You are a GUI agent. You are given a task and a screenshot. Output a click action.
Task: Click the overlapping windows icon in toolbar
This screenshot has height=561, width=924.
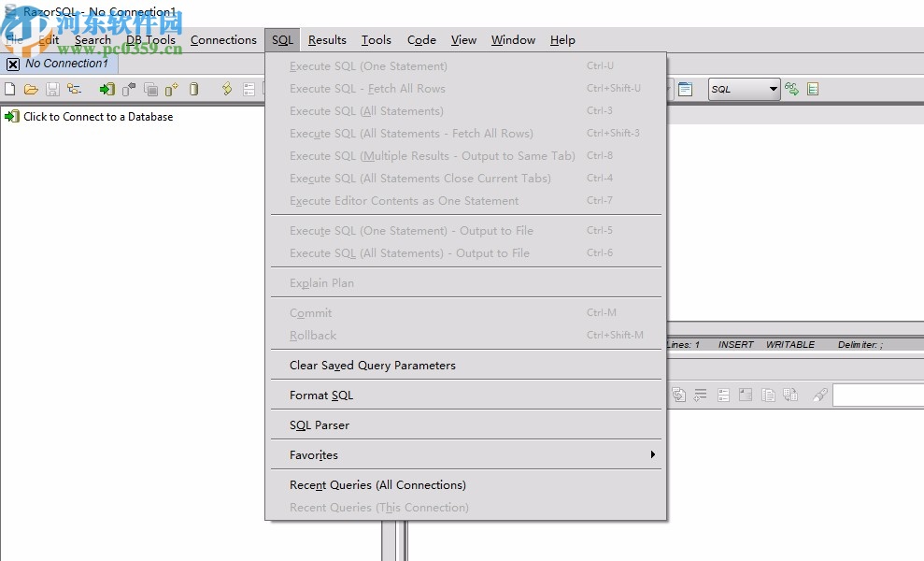click(x=150, y=89)
